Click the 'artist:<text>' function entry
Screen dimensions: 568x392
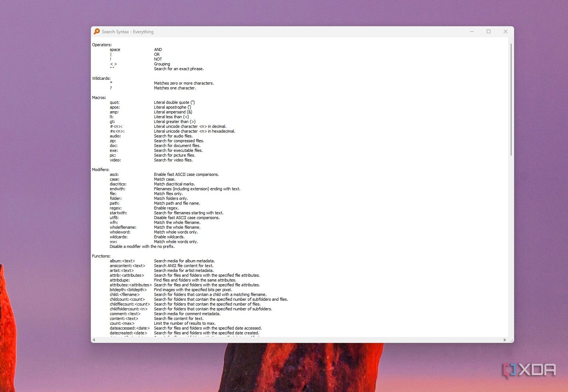pos(122,270)
